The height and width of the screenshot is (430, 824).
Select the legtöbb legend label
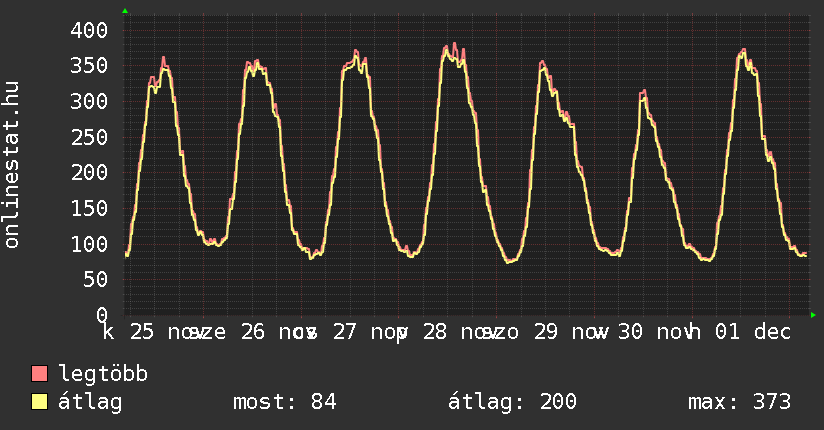pyautogui.click(x=104, y=375)
